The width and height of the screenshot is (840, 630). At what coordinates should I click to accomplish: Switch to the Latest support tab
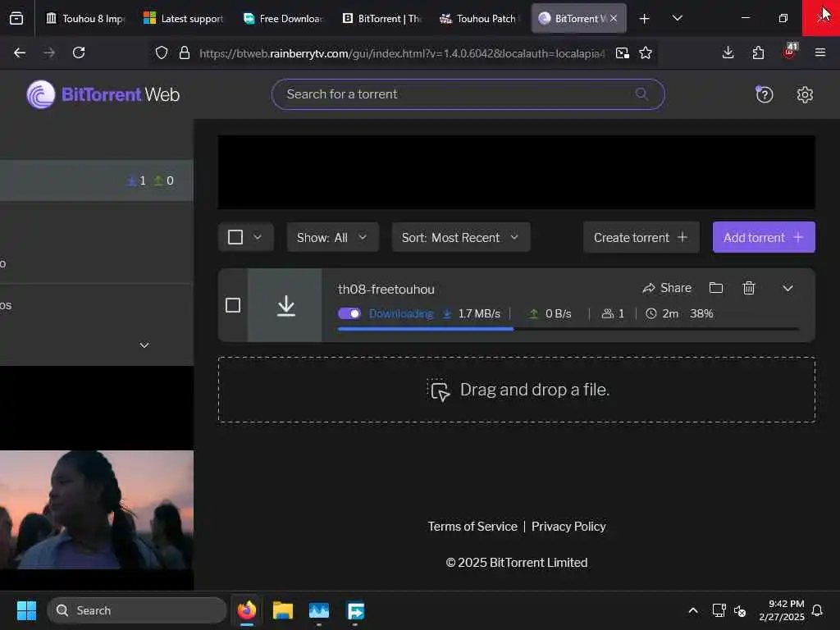183,19
